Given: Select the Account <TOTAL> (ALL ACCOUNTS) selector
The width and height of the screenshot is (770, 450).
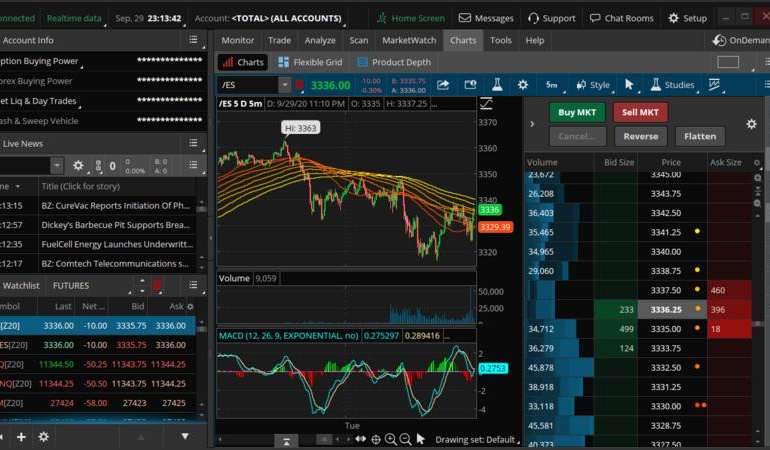Looking at the screenshot, I should [x=268, y=18].
